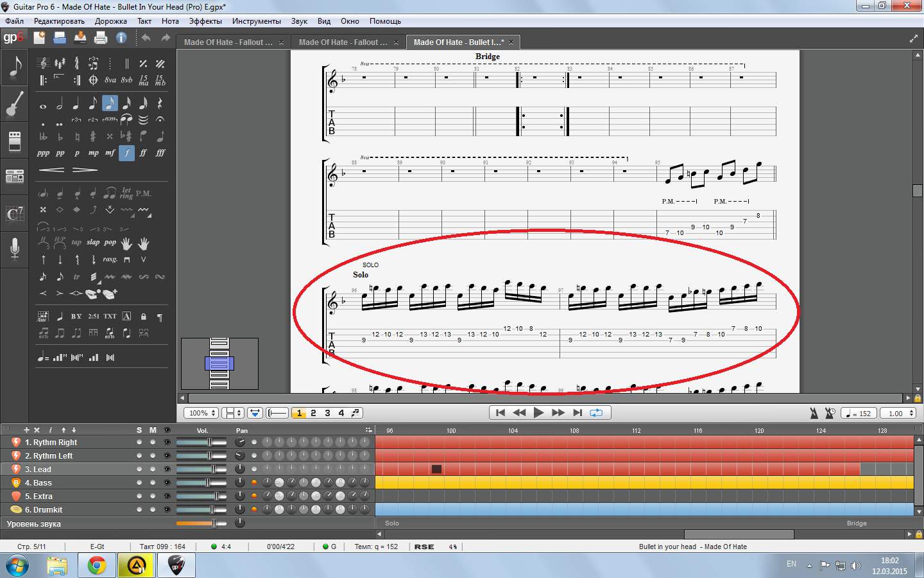Click the volume icon in the system tray
The height and width of the screenshot is (578, 924).
coord(855,566)
